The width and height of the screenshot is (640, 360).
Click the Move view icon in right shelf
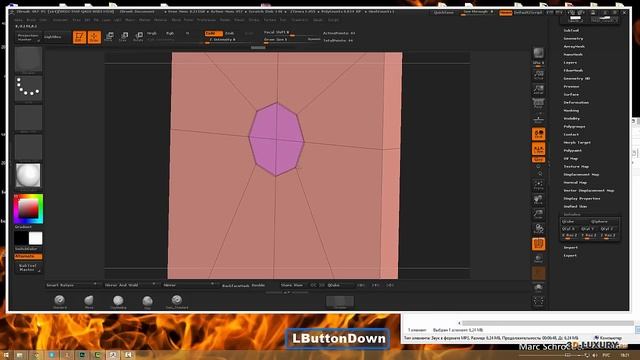pyautogui.click(x=538, y=199)
